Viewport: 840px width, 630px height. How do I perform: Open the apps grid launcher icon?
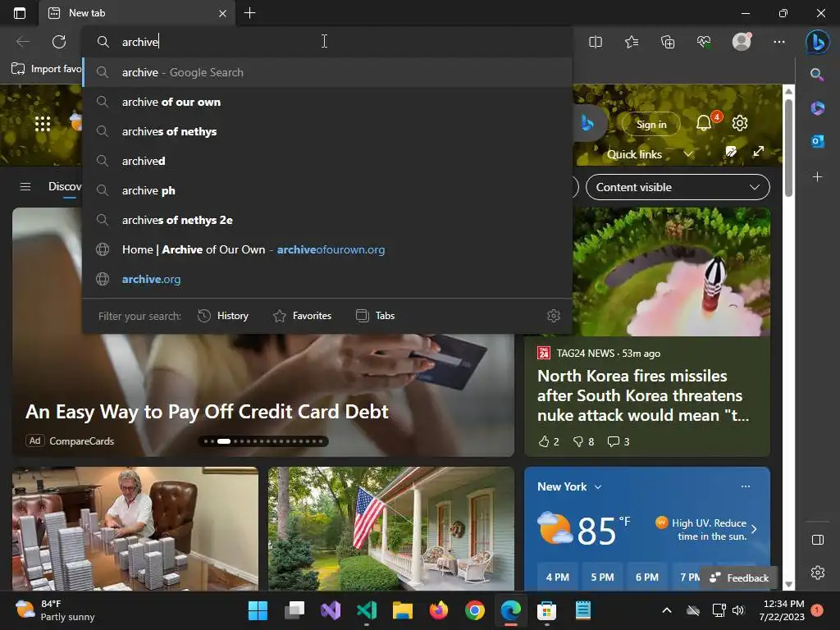coord(43,124)
